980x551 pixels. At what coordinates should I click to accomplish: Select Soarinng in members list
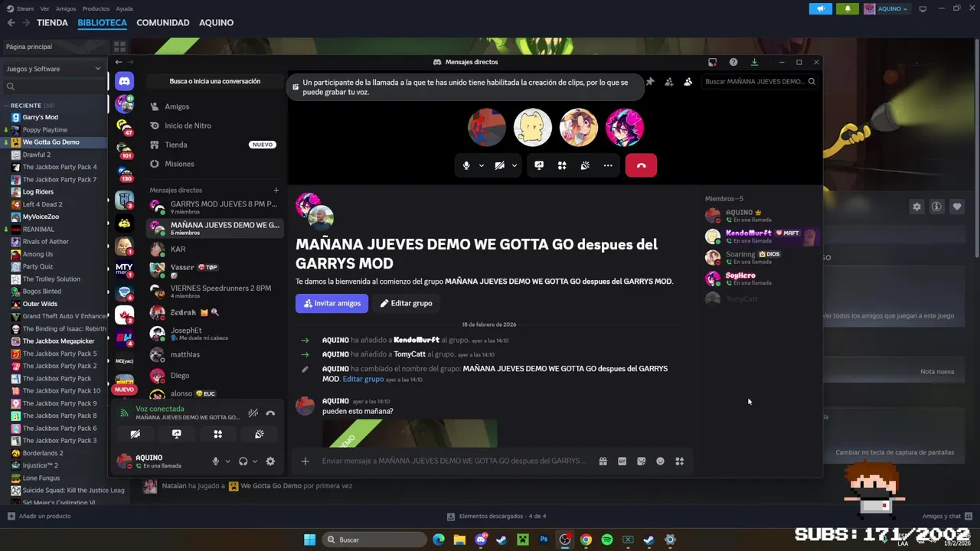click(761, 257)
